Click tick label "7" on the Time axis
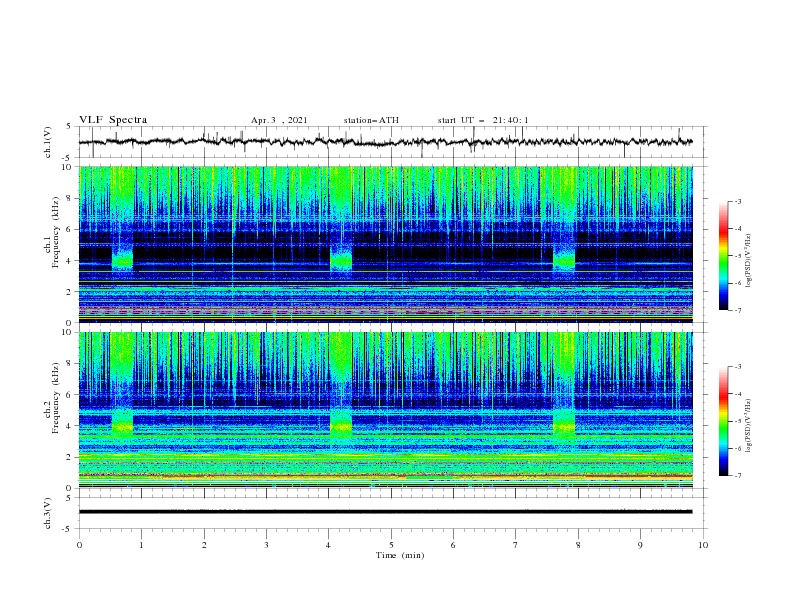This screenshot has height=612, width=792. [x=516, y=545]
